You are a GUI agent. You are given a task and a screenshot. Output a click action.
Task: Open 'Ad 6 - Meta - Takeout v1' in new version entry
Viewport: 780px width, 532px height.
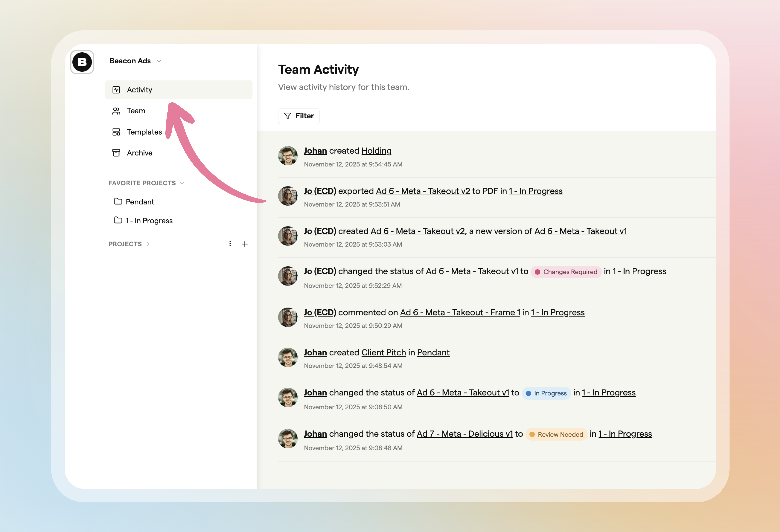coord(580,231)
